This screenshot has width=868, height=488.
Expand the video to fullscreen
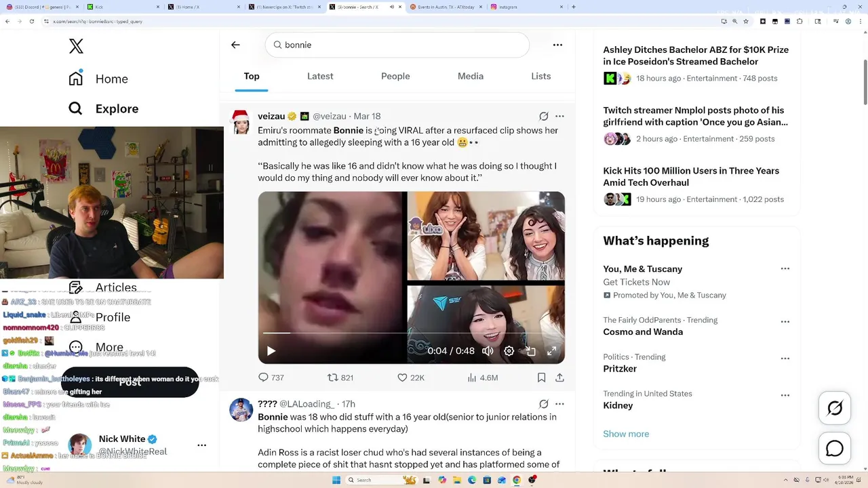point(552,350)
